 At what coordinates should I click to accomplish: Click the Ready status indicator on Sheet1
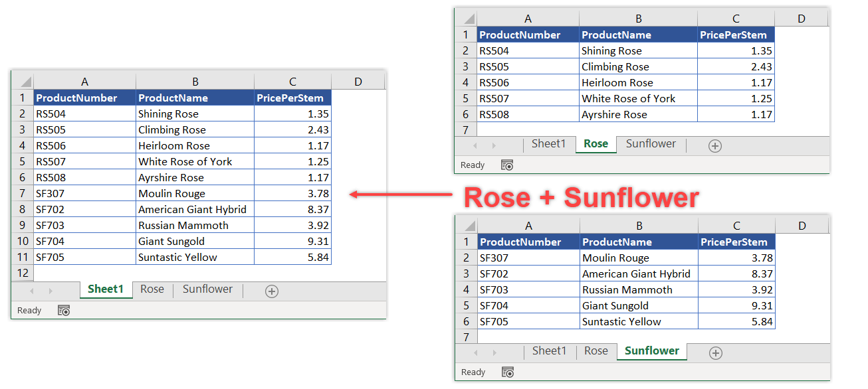(29, 310)
